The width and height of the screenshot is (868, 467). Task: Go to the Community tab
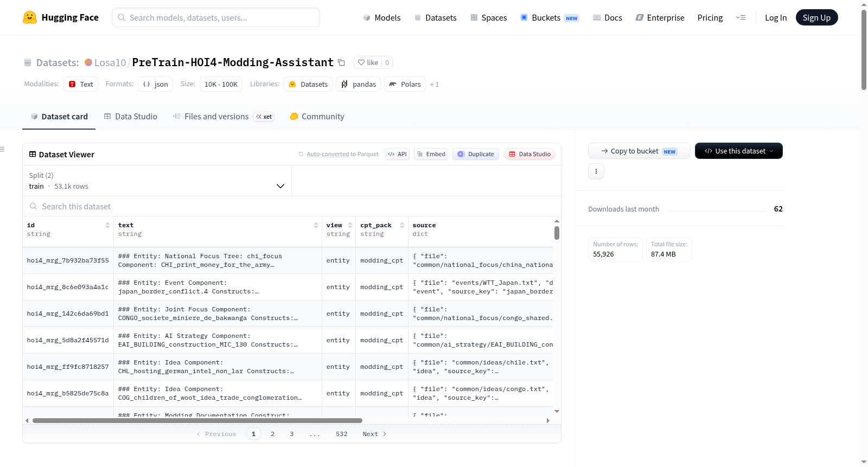click(x=317, y=117)
